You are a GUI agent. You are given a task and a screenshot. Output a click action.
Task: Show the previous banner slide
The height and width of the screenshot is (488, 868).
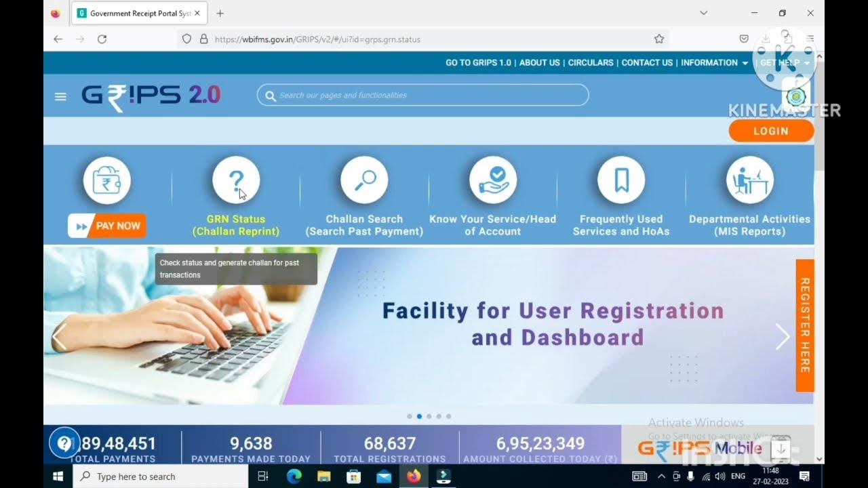tap(60, 337)
